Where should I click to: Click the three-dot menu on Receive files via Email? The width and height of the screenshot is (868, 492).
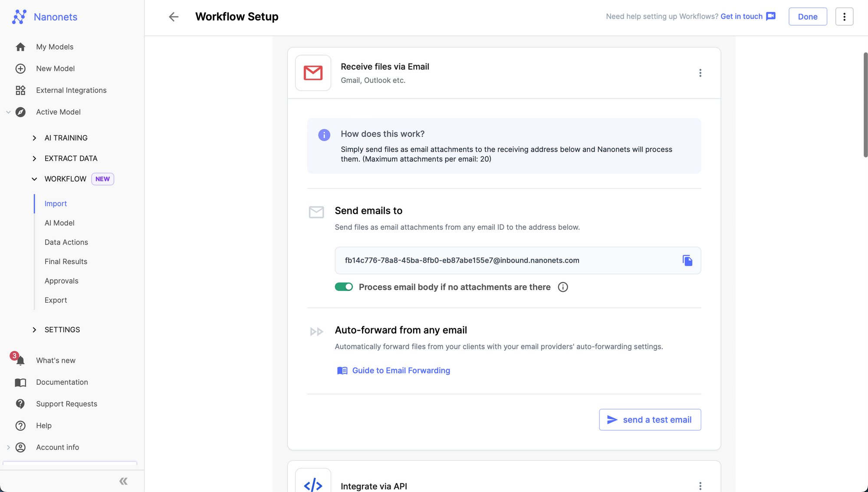click(x=700, y=73)
